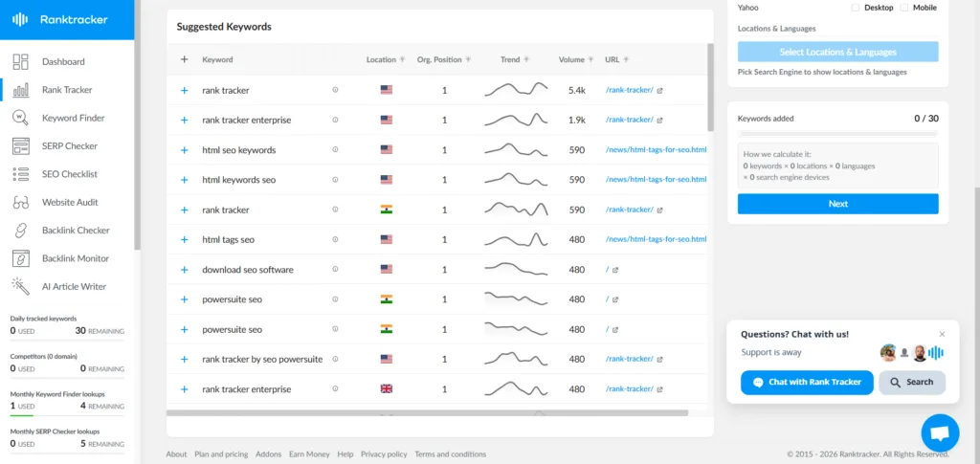This screenshot has height=464, width=980.
Task: Open the SEO Checklist icon
Action: coord(21,174)
